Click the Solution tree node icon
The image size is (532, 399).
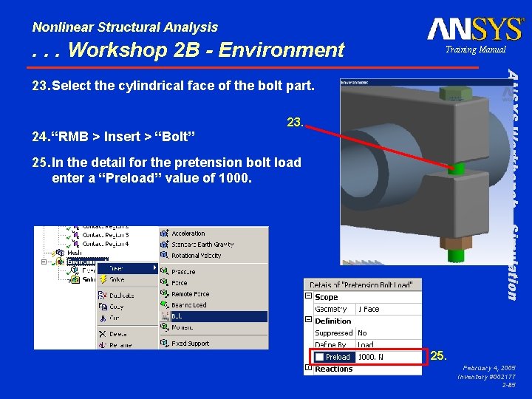pos(75,279)
